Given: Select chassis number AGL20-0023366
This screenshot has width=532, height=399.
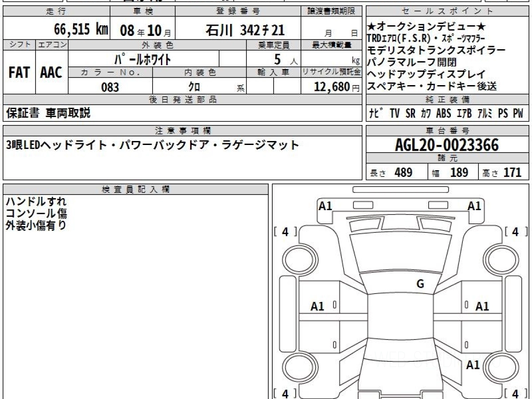Looking at the screenshot, I should [x=446, y=145].
